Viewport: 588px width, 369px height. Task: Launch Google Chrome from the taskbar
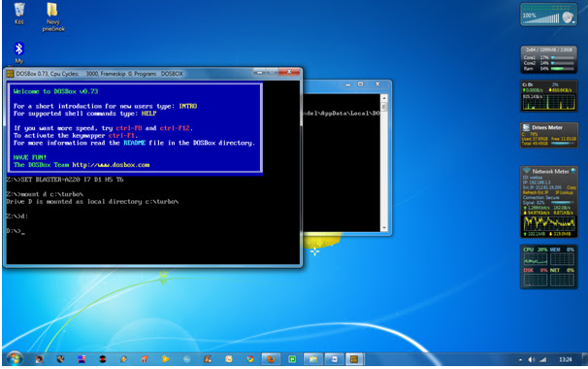[x=249, y=359]
